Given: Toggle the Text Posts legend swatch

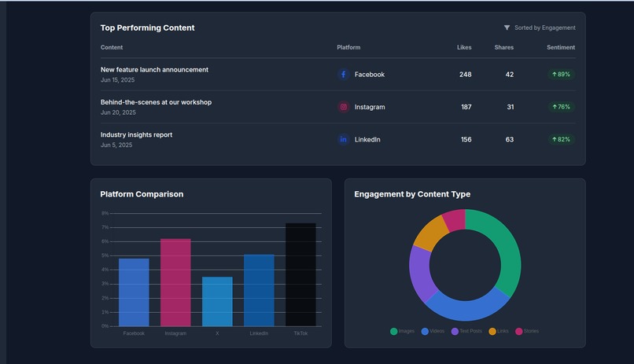Looking at the screenshot, I should pyautogui.click(x=455, y=331).
